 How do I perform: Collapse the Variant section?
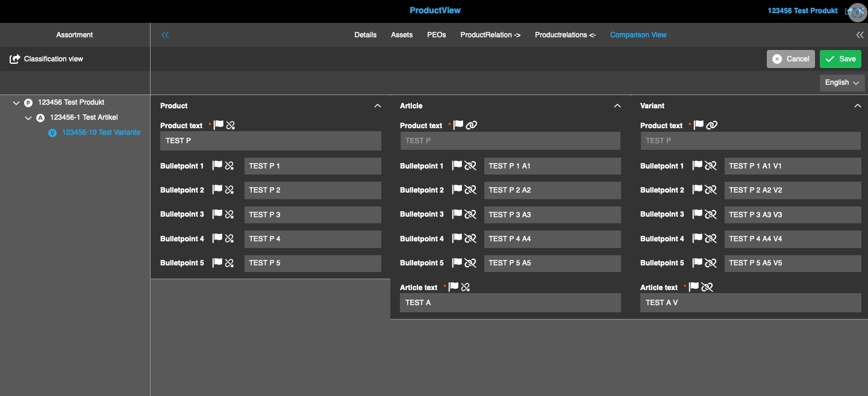858,106
